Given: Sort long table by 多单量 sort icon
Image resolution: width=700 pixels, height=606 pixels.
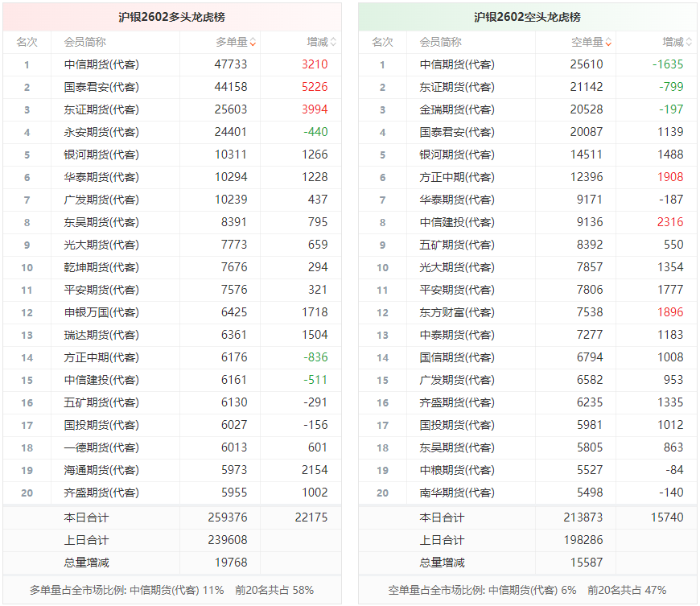Looking at the screenshot, I should point(253,43).
